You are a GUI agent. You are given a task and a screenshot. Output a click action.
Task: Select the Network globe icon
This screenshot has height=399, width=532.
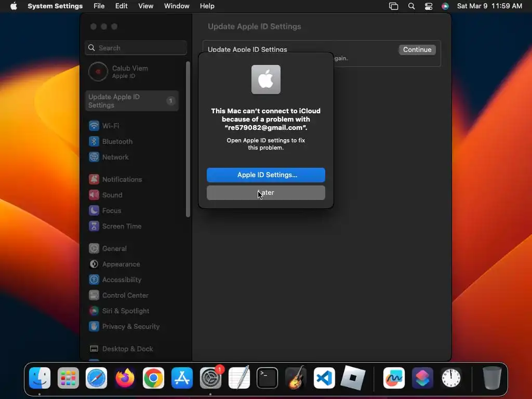(x=94, y=157)
